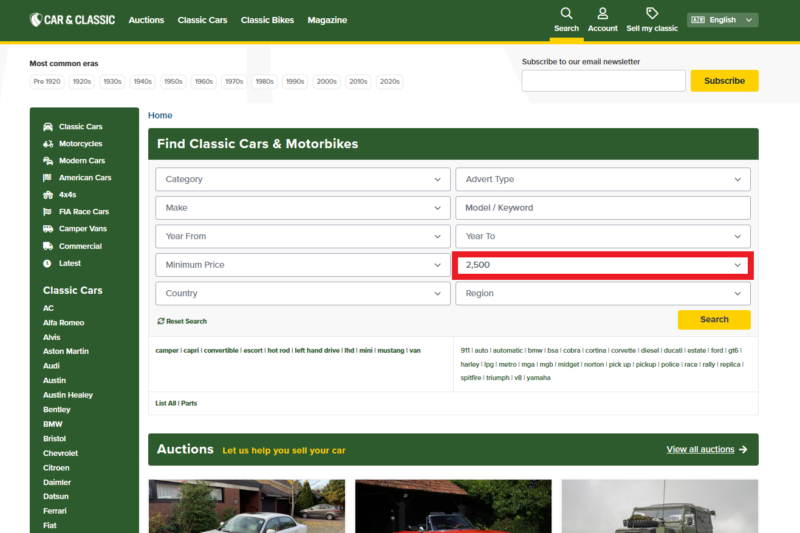Click the Austin Healey make link

tap(68, 395)
